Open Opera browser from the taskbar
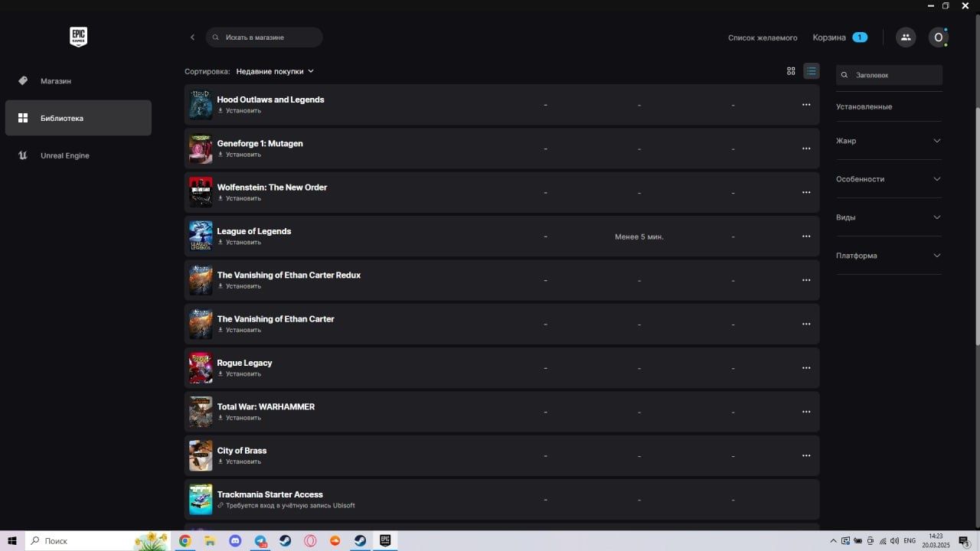Screen dimensions: 980x551 [310, 540]
